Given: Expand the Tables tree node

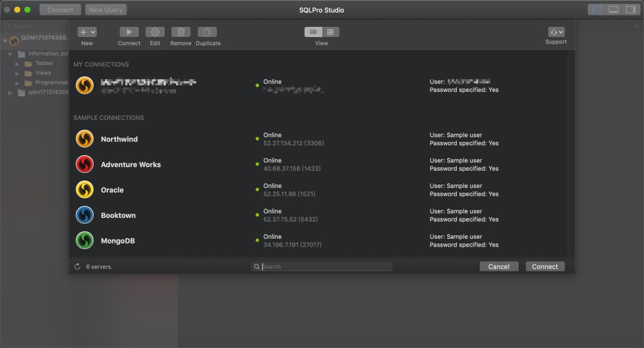Looking at the screenshot, I should (x=18, y=63).
